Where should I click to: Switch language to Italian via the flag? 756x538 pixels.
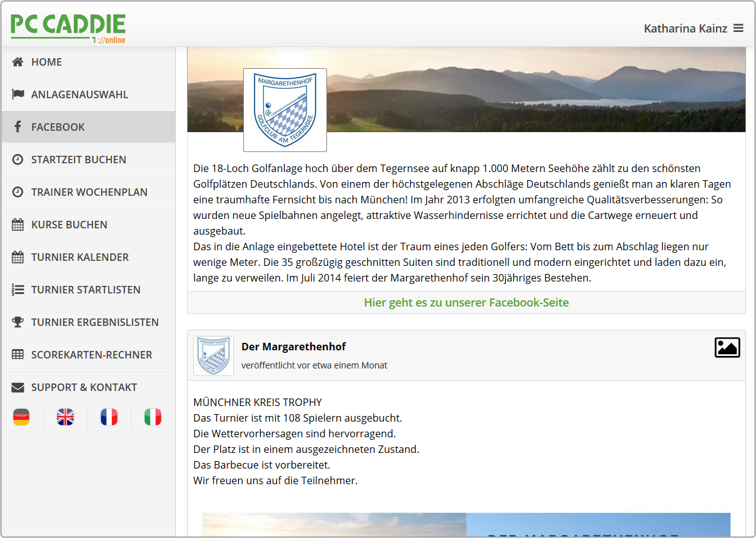tap(153, 417)
